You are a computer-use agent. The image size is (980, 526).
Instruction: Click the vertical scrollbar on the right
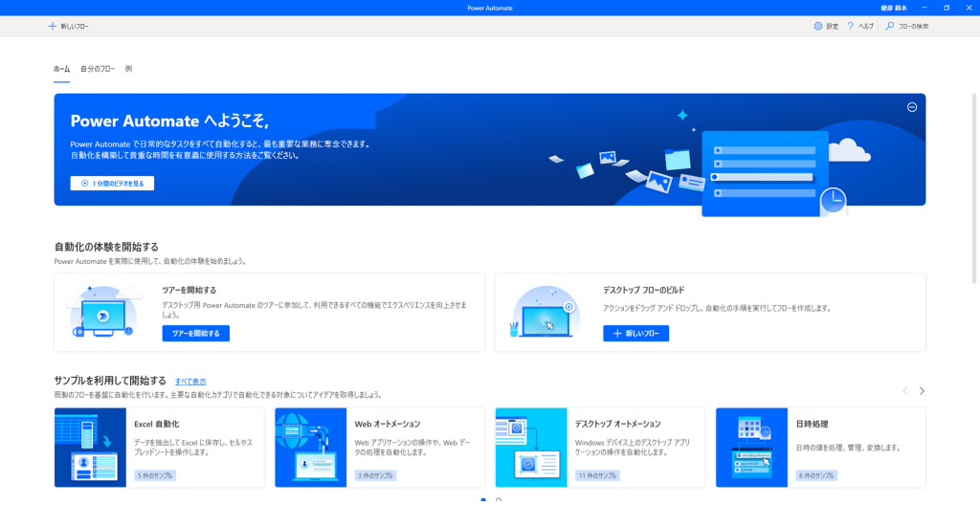[973, 187]
